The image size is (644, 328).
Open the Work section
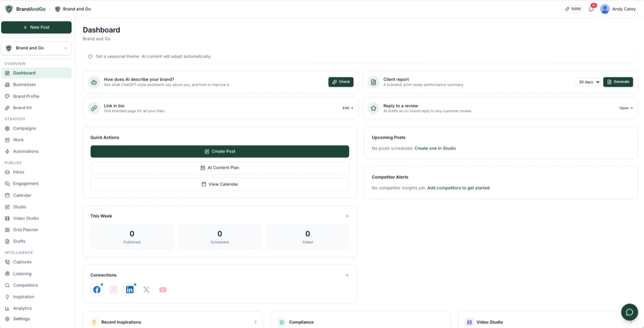(x=36, y=140)
